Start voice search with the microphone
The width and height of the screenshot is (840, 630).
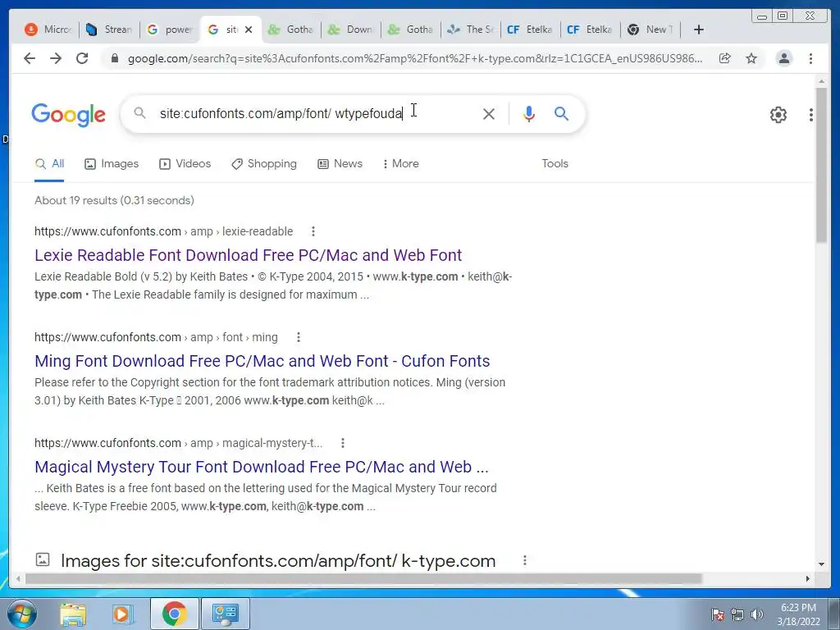click(529, 113)
